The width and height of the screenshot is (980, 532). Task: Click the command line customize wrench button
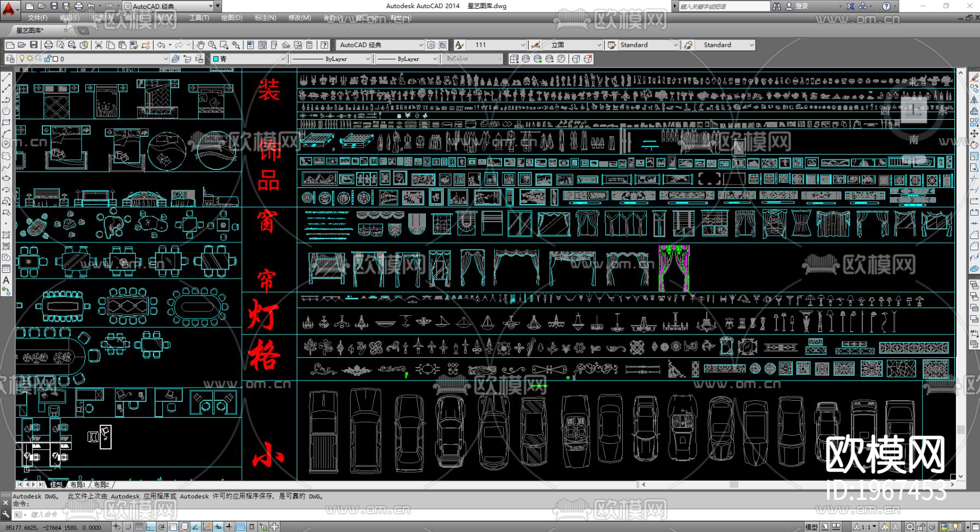[6, 514]
